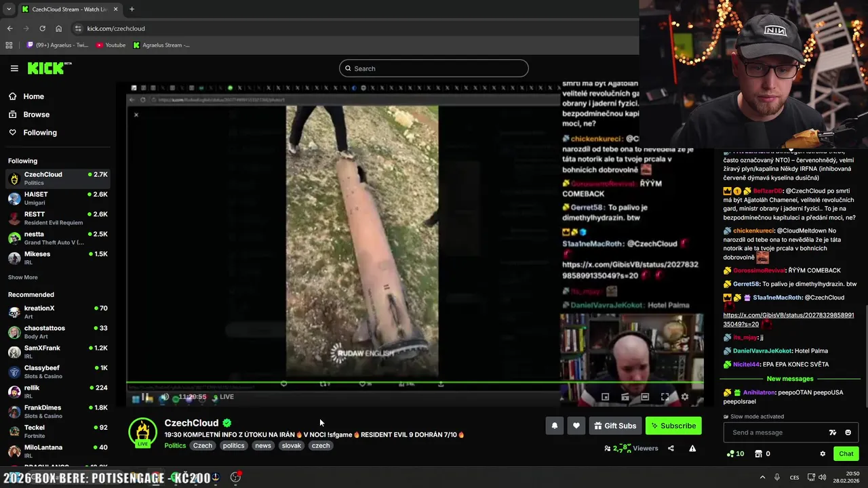Open the 7TV emote picker
Viewport: 868px width, 488px height.
(x=833, y=432)
